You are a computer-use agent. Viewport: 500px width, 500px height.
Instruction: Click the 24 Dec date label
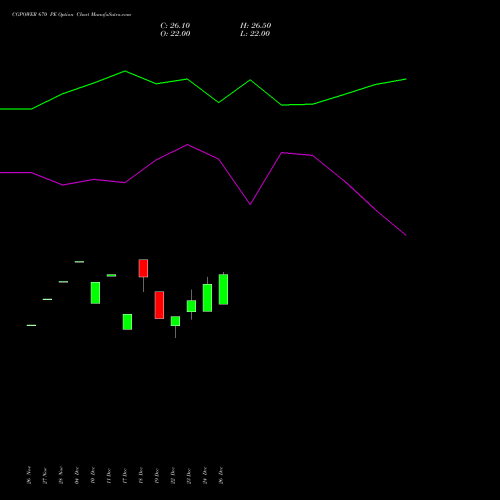pos(205,475)
